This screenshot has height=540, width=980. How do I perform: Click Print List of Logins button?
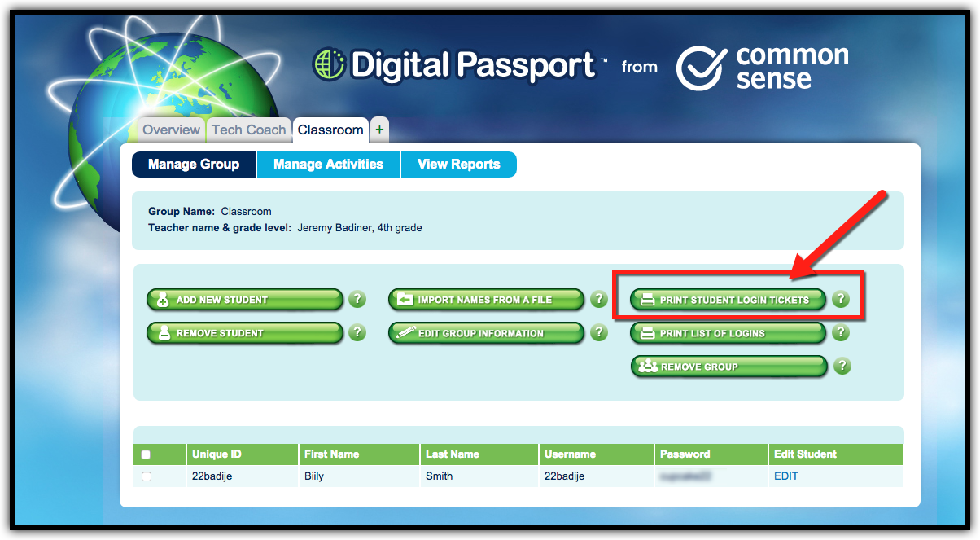point(728,333)
